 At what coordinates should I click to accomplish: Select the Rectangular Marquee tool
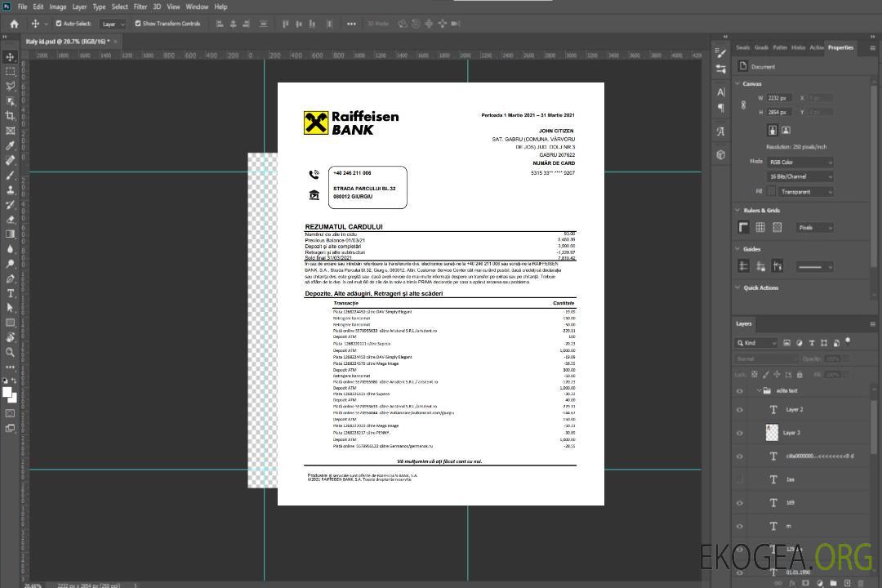10,72
